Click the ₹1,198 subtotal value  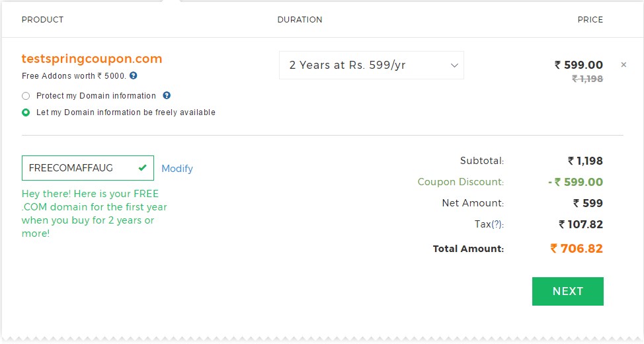585,161
